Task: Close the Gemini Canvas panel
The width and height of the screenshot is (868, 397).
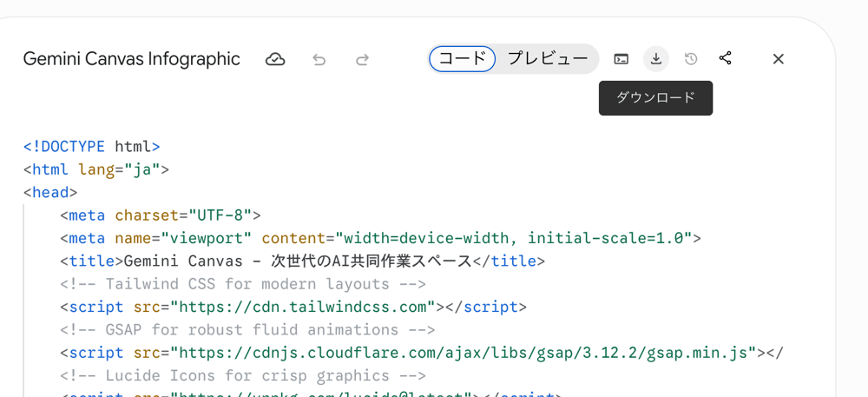Action: click(779, 59)
